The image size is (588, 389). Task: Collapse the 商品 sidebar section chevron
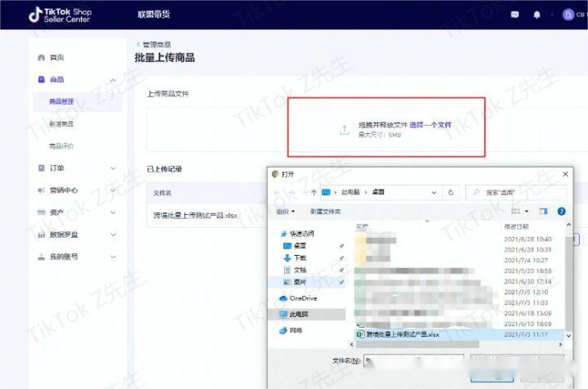[114, 80]
